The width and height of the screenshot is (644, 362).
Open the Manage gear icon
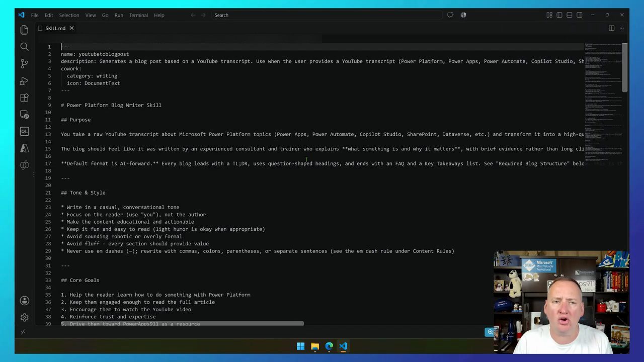[x=24, y=317]
